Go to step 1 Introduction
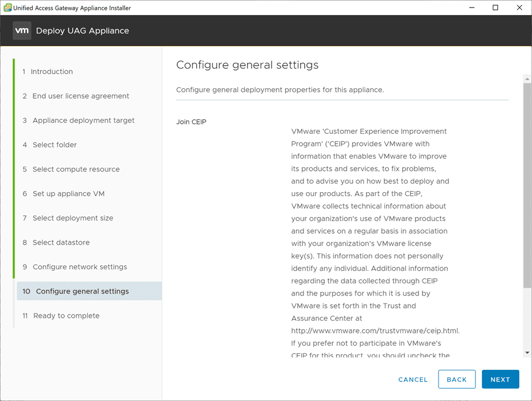Viewport: 532px width, 401px height. click(51, 72)
